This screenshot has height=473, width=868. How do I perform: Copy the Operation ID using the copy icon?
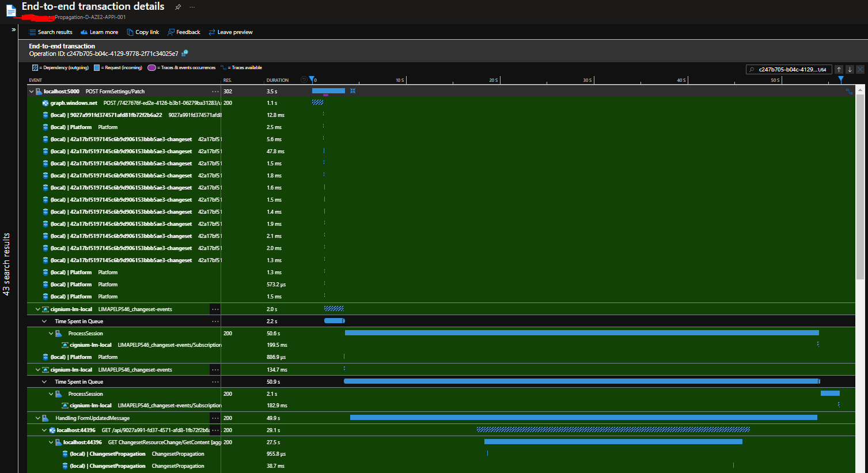click(184, 52)
